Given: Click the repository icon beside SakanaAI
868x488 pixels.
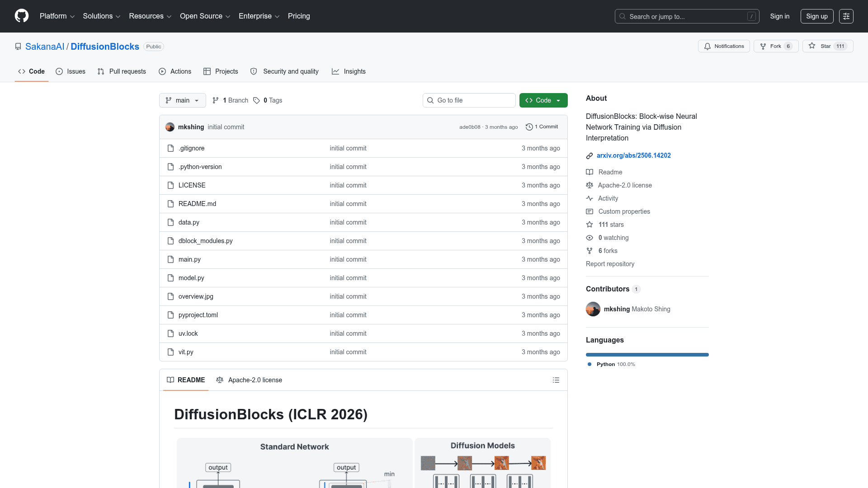Looking at the screenshot, I should (18, 47).
